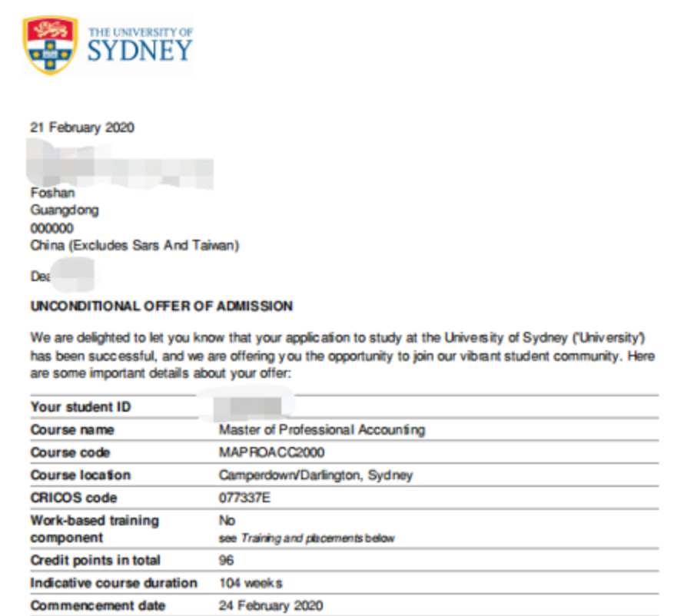Select the heading "UNCONDITIONAL OFFER OF ADMISSION"
Screen dimensions: 697x616
[x=162, y=306]
